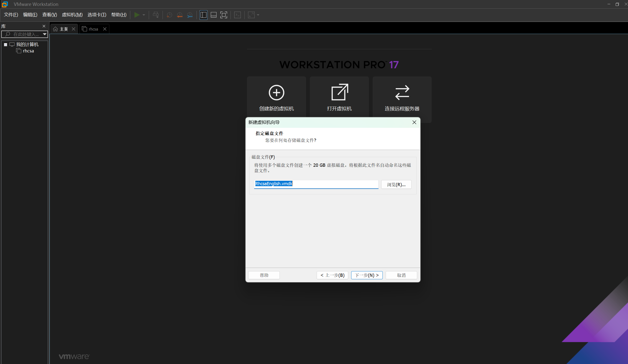
Task: Click the RhcsaEnglish.vmdk disk file field
Action: tap(316, 184)
